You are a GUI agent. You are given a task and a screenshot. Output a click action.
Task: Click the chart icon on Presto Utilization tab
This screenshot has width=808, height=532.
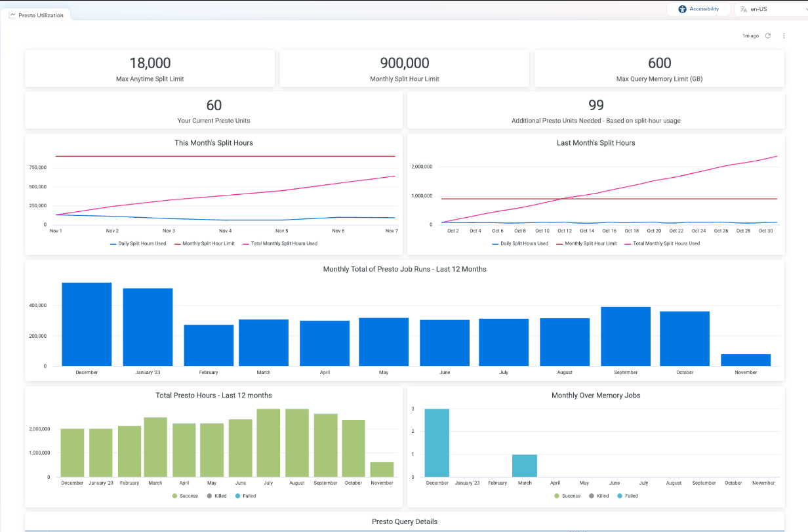tap(12, 15)
